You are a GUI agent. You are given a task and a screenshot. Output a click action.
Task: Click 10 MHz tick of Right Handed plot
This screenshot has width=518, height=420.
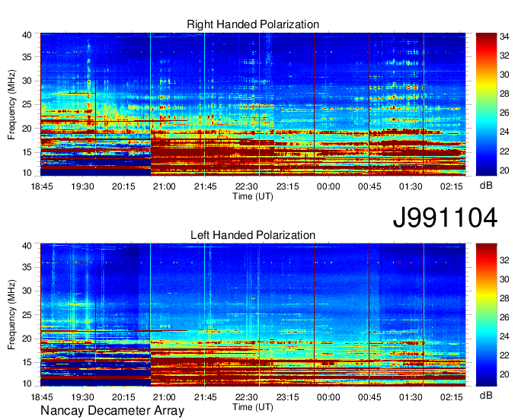point(27,173)
